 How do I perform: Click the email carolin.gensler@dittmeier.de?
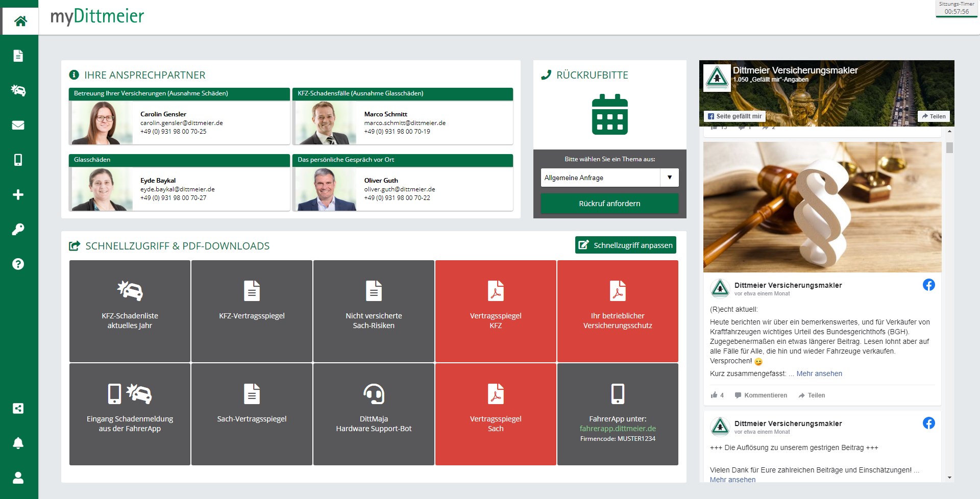tap(181, 123)
